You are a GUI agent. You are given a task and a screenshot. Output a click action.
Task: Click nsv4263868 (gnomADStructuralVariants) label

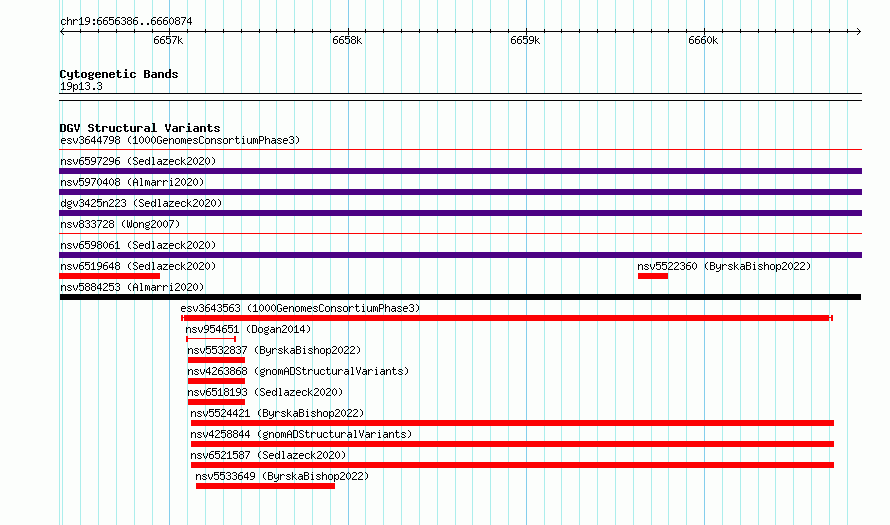click(x=298, y=371)
